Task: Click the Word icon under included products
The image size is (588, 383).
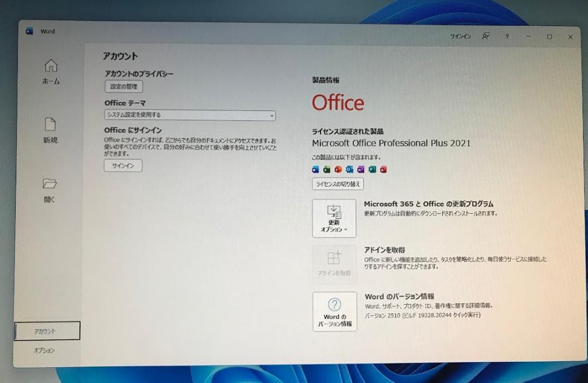Action: 315,169
